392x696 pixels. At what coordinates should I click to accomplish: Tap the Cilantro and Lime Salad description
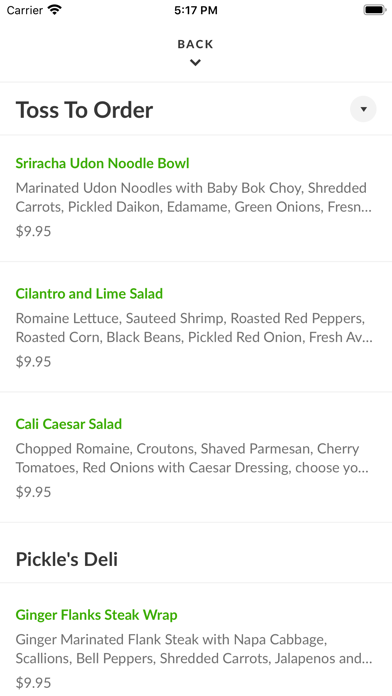[x=194, y=328]
